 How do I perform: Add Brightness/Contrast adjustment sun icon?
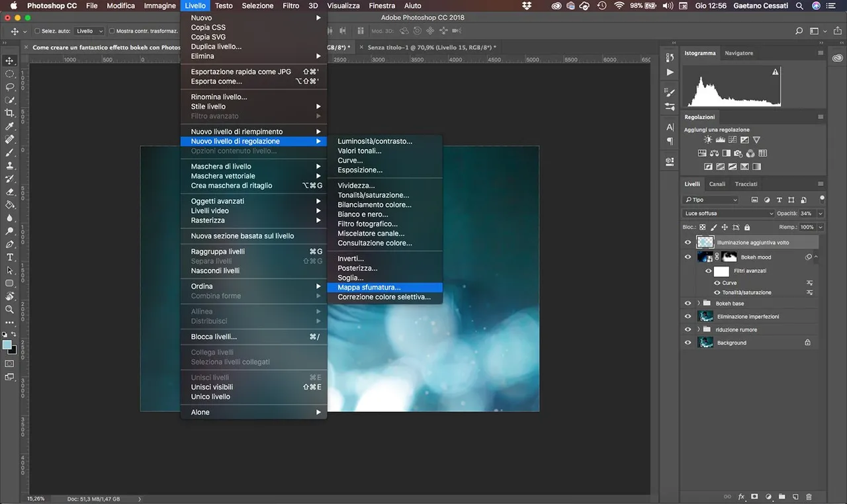(708, 140)
